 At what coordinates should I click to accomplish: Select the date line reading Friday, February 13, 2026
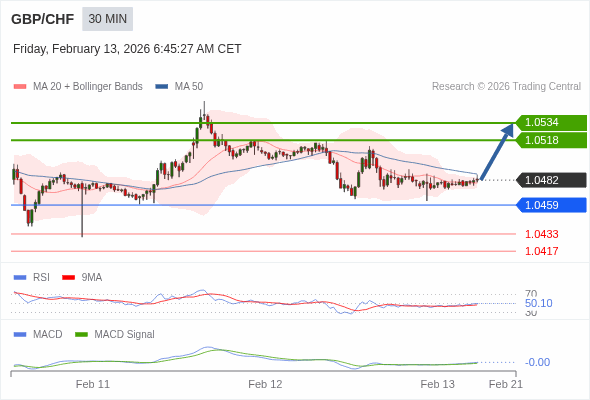tap(127, 49)
